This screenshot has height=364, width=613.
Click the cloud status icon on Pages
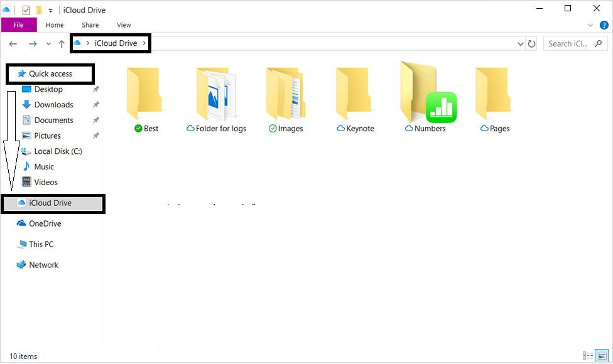pyautogui.click(x=484, y=128)
